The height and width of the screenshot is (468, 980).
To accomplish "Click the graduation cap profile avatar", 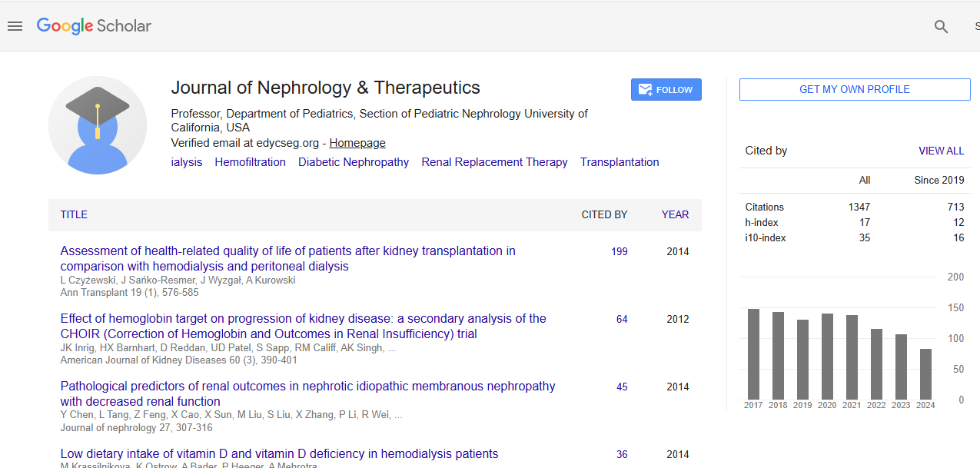I will [x=98, y=125].
